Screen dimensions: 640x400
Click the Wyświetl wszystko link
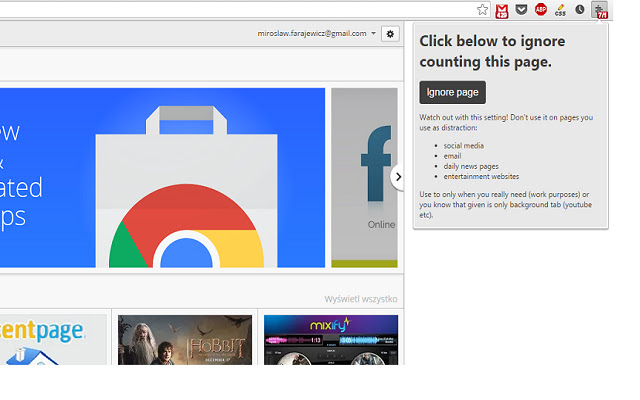point(361,299)
